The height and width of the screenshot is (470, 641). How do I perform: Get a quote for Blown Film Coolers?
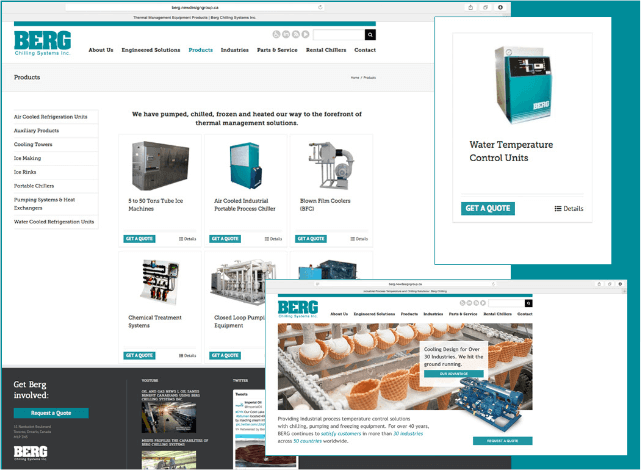click(311, 239)
